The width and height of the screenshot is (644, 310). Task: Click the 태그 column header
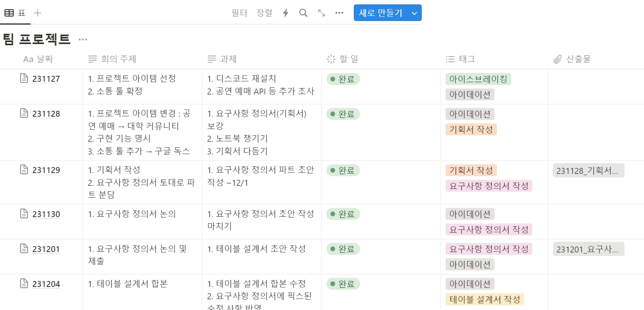pyautogui.click(x=461, y=59)
